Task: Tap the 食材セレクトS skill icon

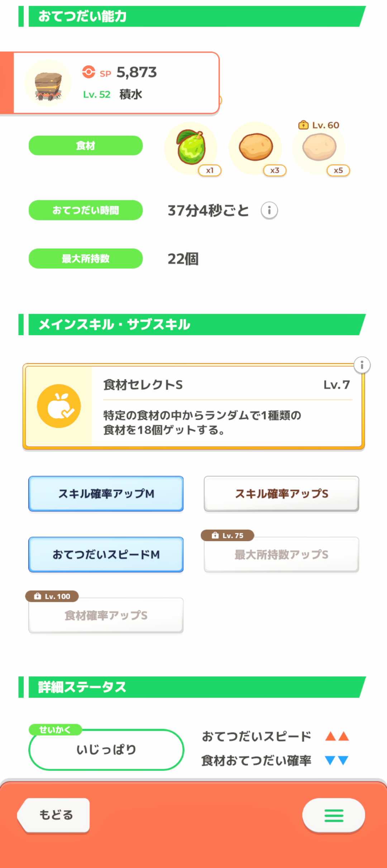Action: [59, 406]
